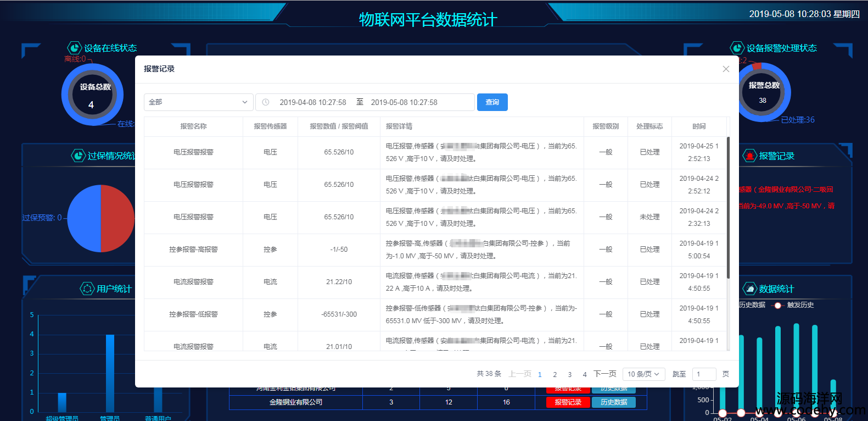Image resolution: width=868 pixels, height=421 pixels.
Task: Select the 控参报警-低报警 row name
Action: [193, 314]
